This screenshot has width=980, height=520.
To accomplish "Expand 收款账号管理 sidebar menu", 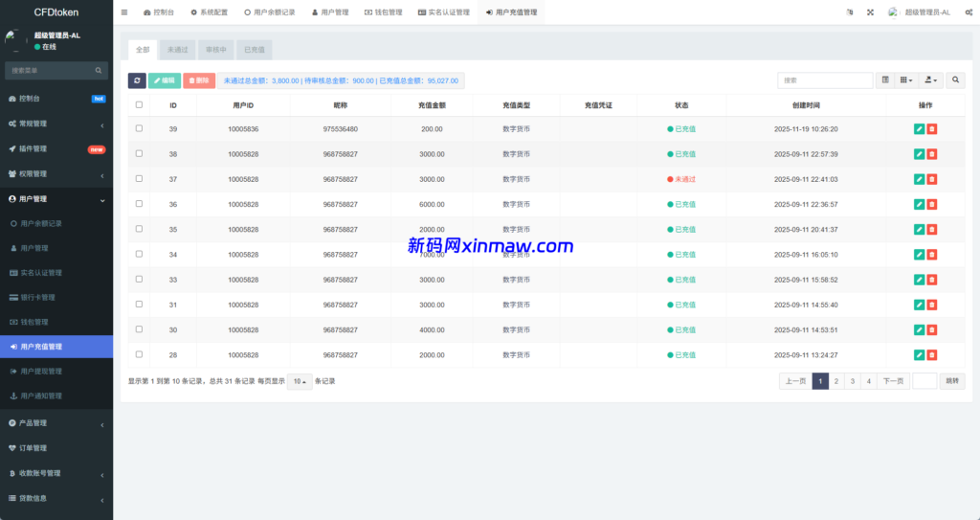I will click(56, 473).
